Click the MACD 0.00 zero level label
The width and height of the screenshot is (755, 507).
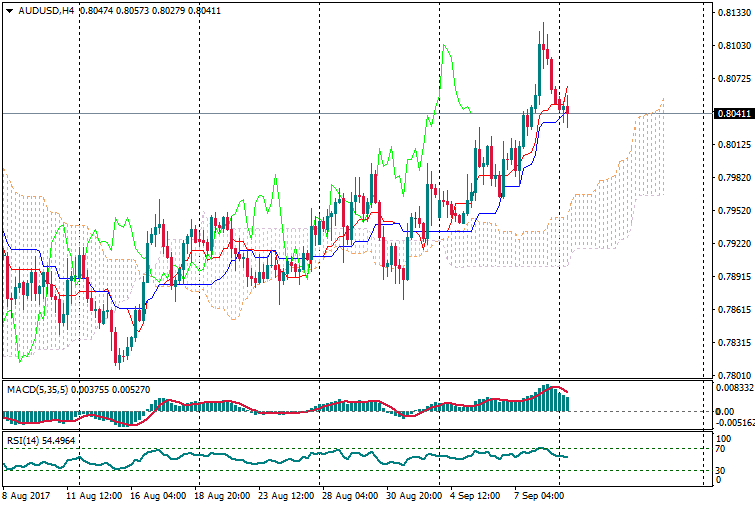(x=726, y=411)
